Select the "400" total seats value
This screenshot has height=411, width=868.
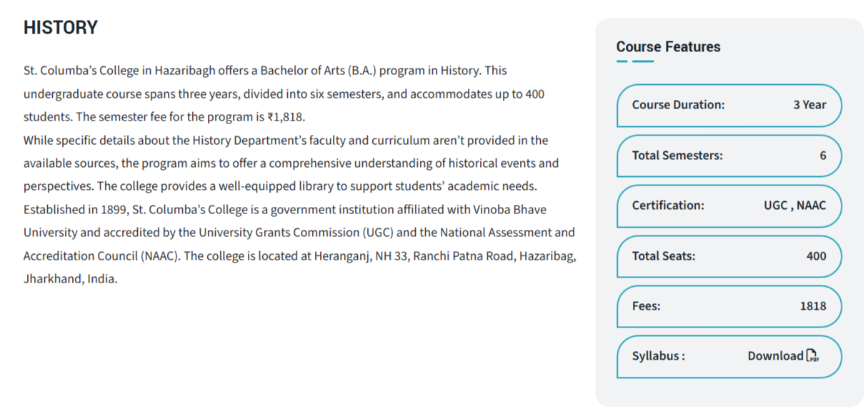816,255
